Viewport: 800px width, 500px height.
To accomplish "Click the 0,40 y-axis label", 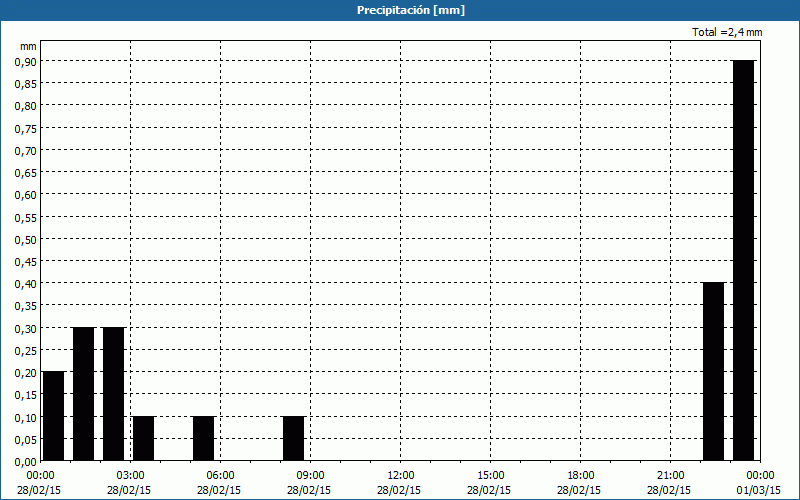I will (26, 284).
